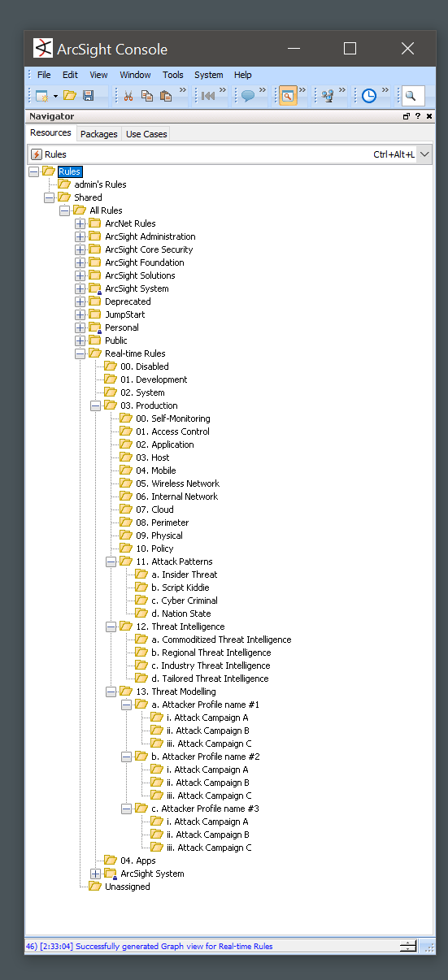Screen dimensions: 448x980
Task: Click the speech bubble annotation icon
Action: pyautogui.click(x=248, y=96)
